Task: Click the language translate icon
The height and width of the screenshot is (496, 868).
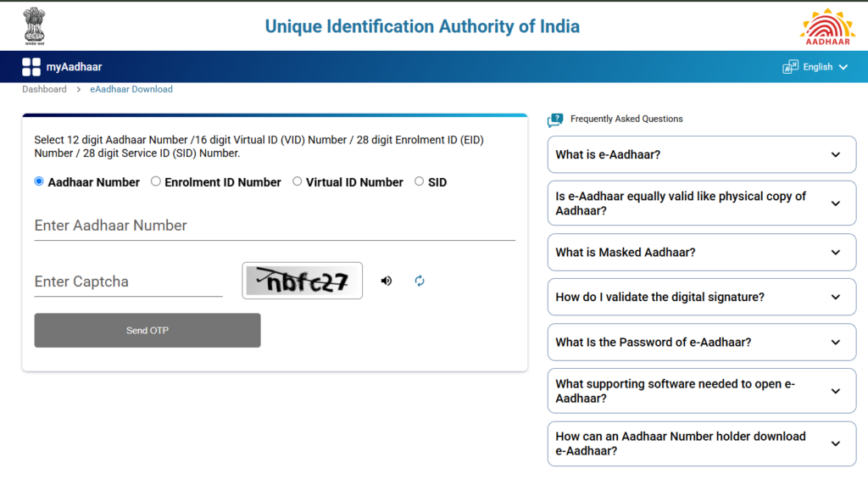Action: pyautogui.click(x=790, y=67)
